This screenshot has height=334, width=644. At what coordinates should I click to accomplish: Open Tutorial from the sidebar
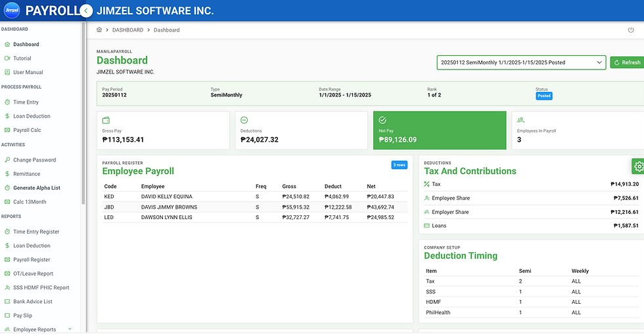pyautogui.click(x=22, y=58)
